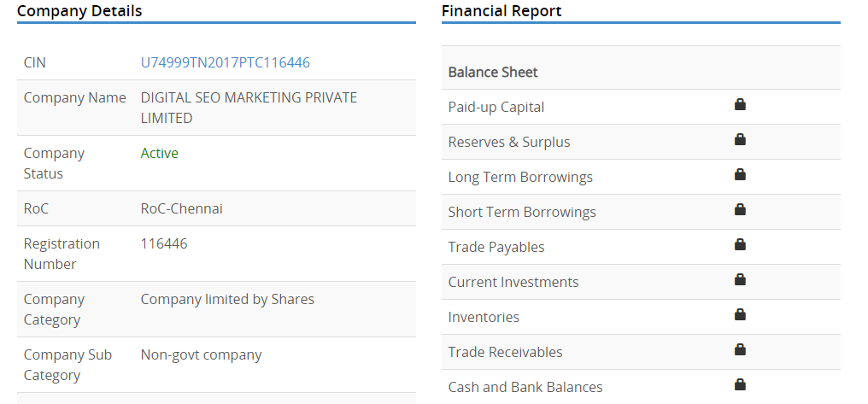
Task: Click the Active company status text
Action: point(160,153)
